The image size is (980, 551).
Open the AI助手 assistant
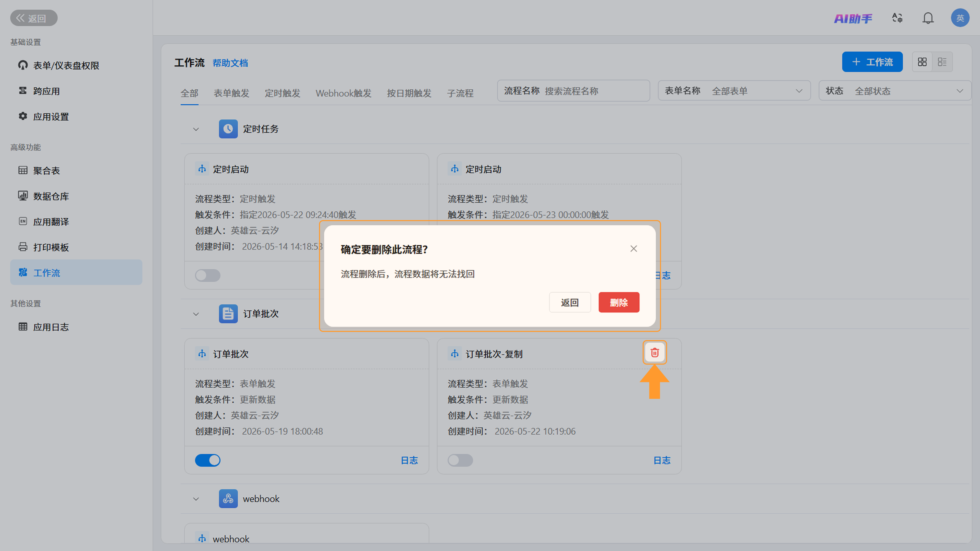[x=853, y=18]
